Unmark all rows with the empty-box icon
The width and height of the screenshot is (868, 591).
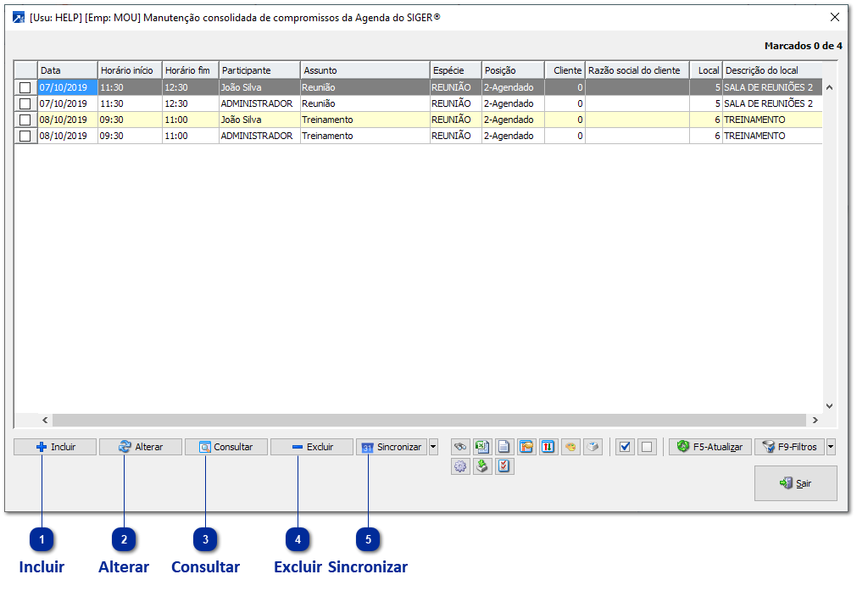(647, 447)
